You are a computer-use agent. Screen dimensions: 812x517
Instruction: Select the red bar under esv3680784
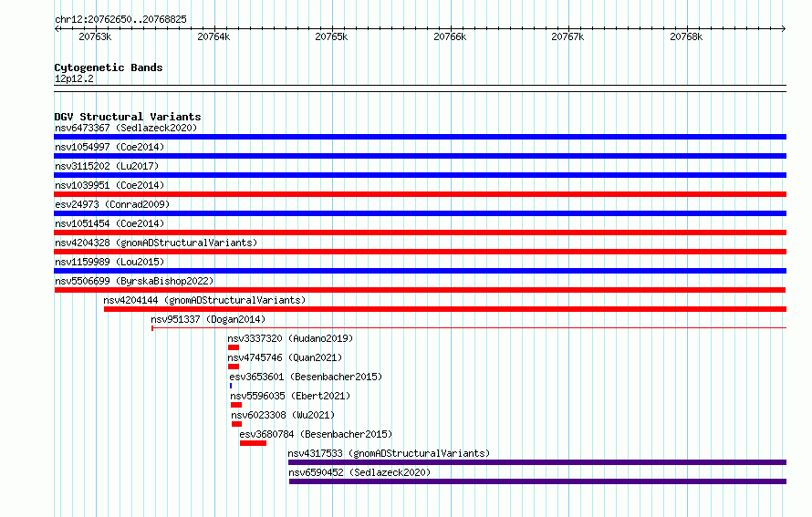254,443
